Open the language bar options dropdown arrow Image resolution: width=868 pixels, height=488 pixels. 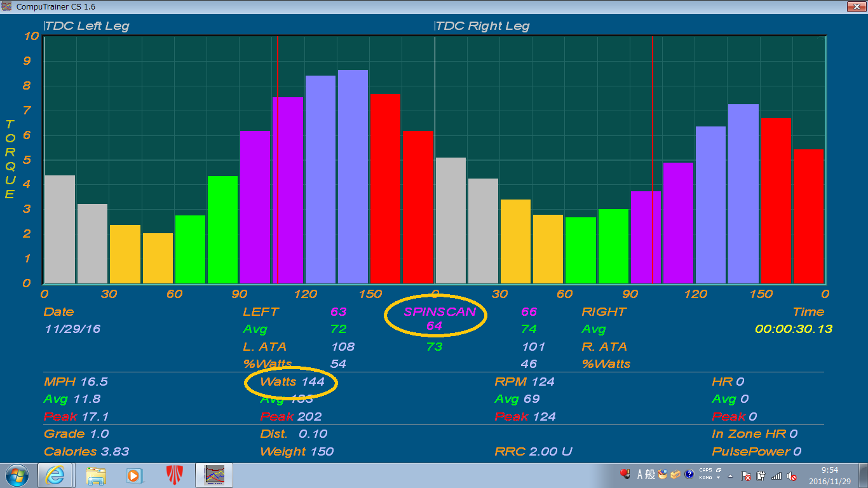(x=718, y=478)
